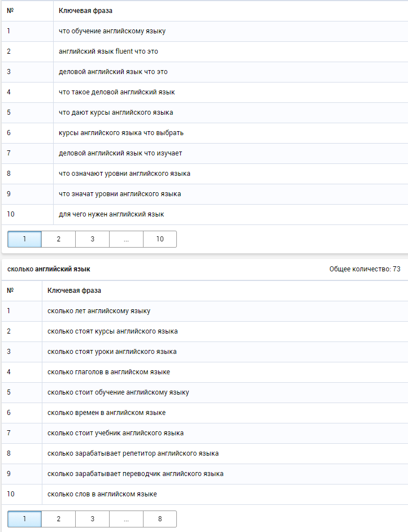This screenshot has height=532, width=408.
Task: Jump to last page 10 of first table
Action: click(x=160, y=239)
